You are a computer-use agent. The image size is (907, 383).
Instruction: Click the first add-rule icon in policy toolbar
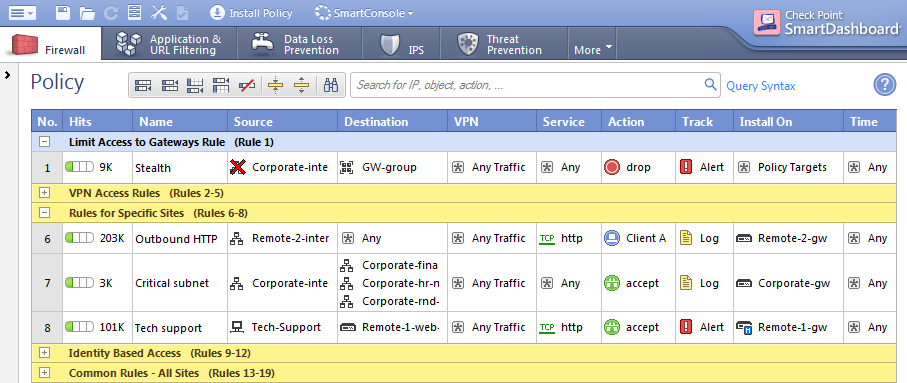point(142,86)
